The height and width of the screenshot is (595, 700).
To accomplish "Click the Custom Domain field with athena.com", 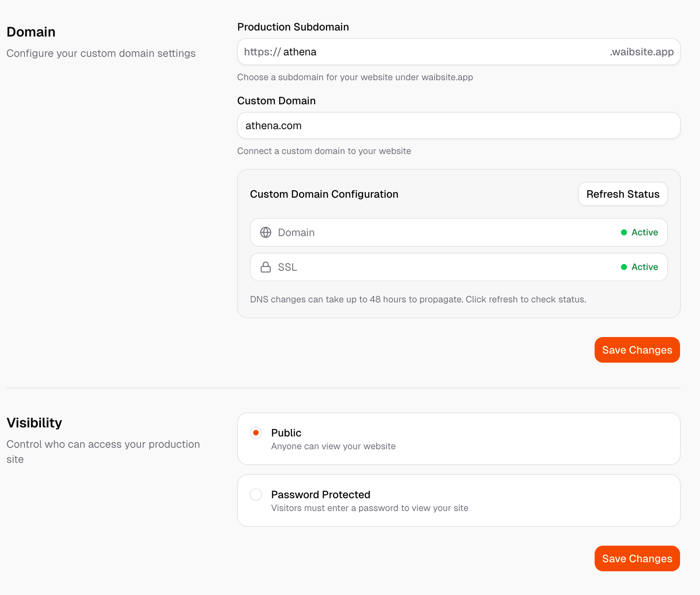I will click(x=458, y=125).
